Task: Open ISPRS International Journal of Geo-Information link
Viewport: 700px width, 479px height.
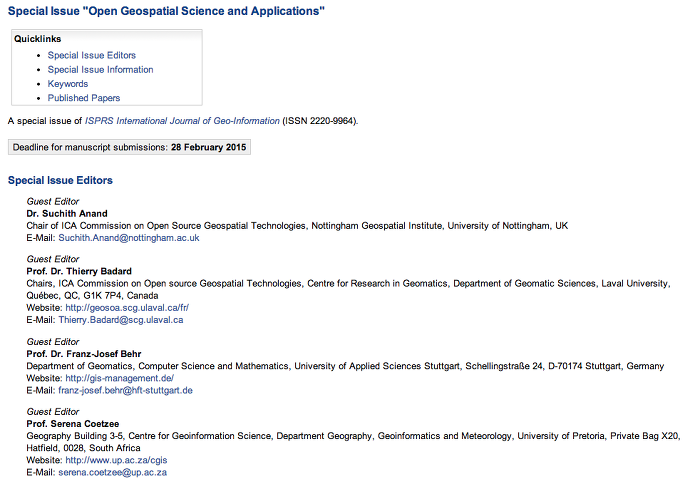Action: tap(182, 121)
